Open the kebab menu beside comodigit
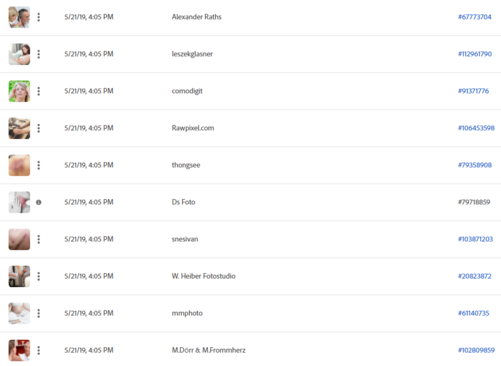This screenshot has width=501, height=366. [x=39, y=91]
